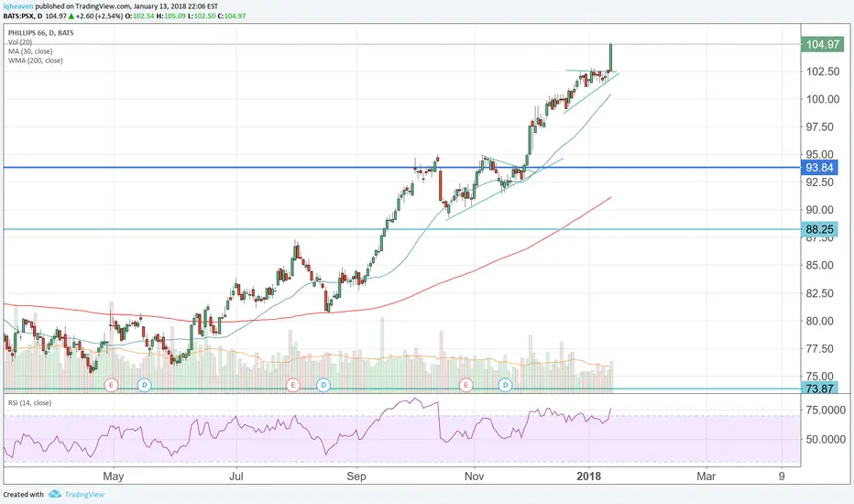Click the Sep date axis label
This screenshot has width=854, height=504.
tap(356, 477)
